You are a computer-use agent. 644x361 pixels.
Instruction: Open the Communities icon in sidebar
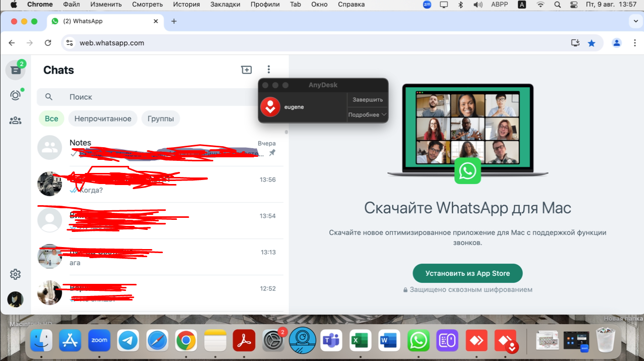click(x=15, y=121)
